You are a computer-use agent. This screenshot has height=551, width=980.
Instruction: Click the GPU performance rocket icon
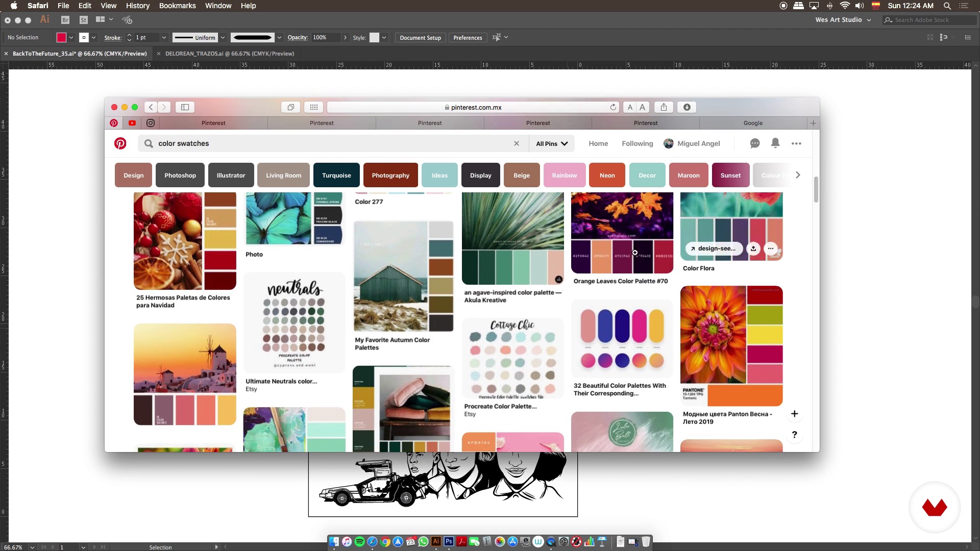click(x=127, y=20)
